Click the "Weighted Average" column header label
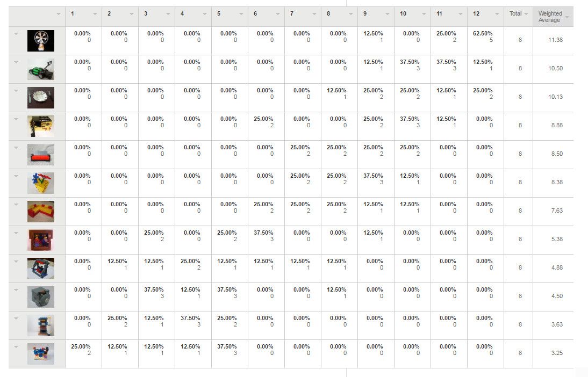This screenshot has width=588, height=377. coord(549,17)
